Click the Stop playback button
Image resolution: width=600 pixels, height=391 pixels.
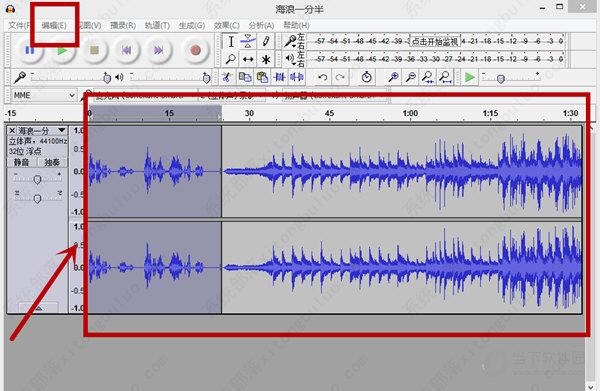(94, 50)
